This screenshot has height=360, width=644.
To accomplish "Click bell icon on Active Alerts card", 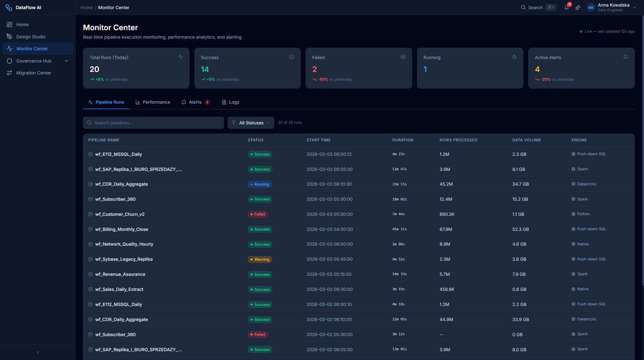I will [x=625, y=57].
